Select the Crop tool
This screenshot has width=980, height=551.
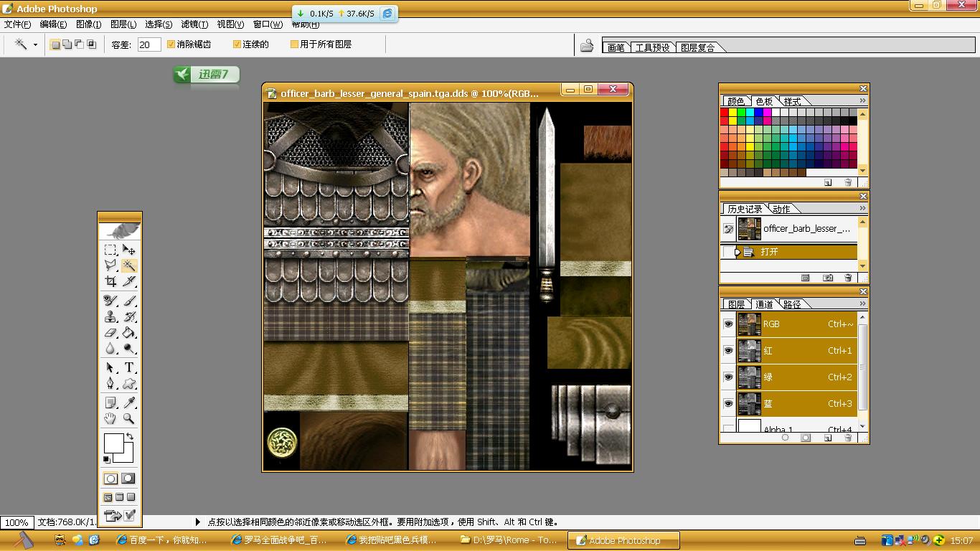[110, 281]
